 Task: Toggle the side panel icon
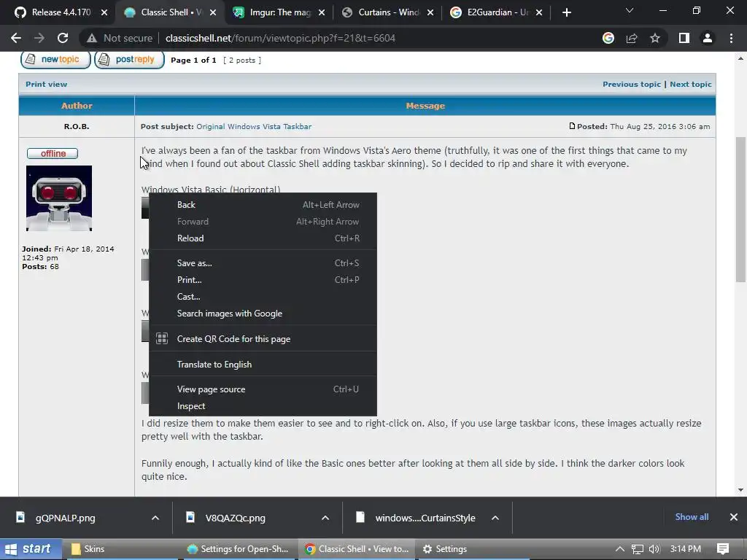coord(684,38)
